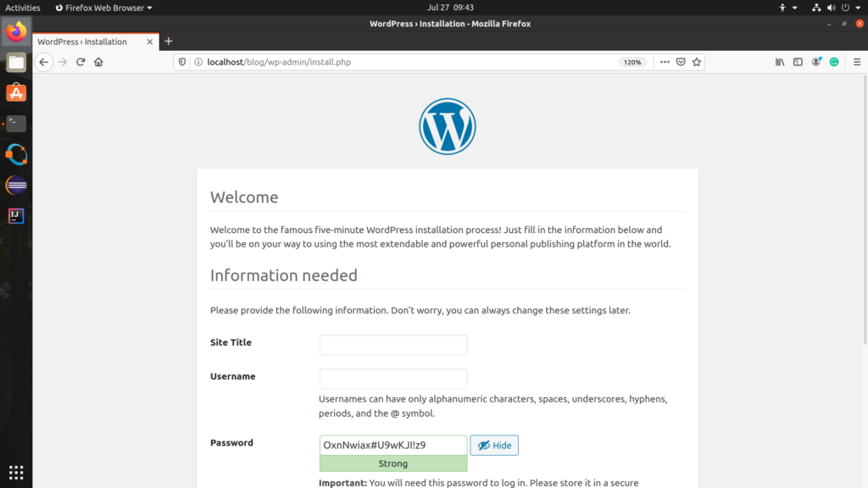Bookmark this page with the star icon
Viewport: 868px width, 488px height.
[697, 62]
